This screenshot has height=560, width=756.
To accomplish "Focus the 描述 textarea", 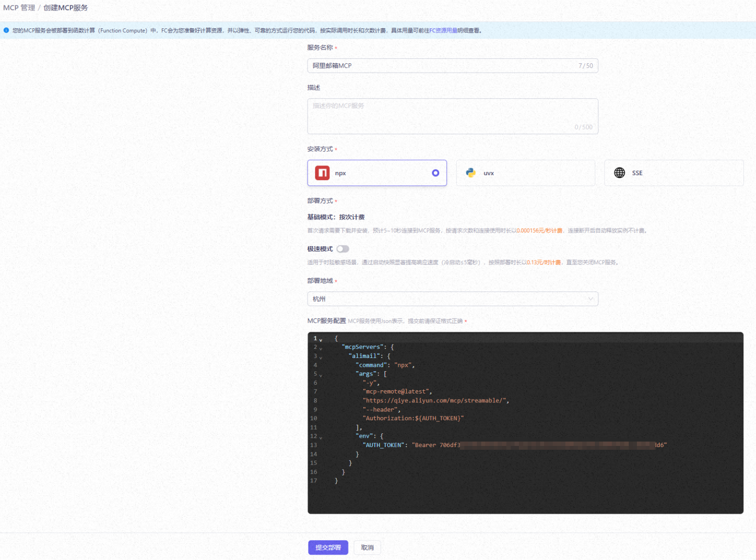I will coord(453,116).
